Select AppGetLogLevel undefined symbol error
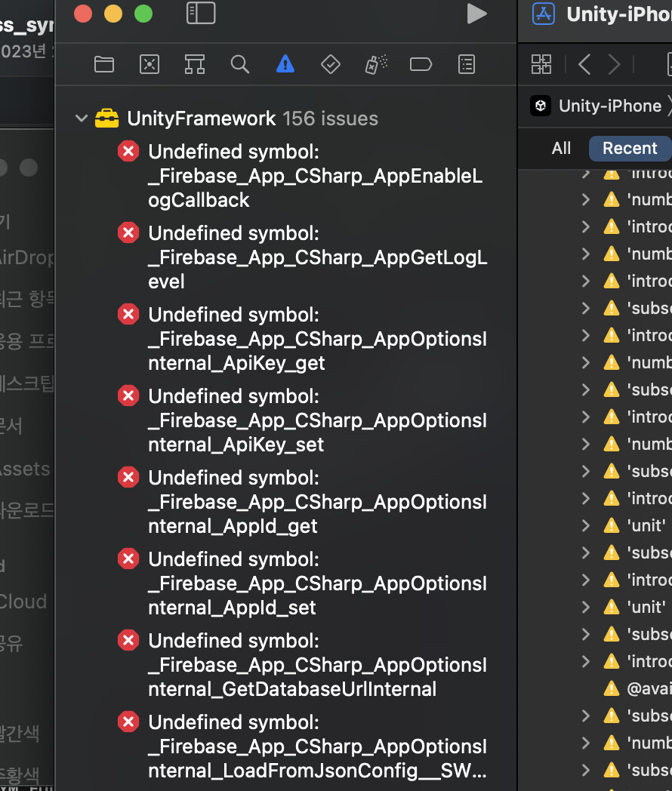Screen dimensions: 672x791 click(x=318, y=257)
